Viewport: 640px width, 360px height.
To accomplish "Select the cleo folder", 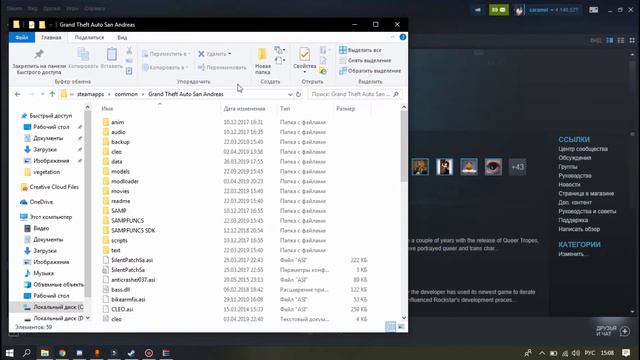I will [x=116, y=152].
